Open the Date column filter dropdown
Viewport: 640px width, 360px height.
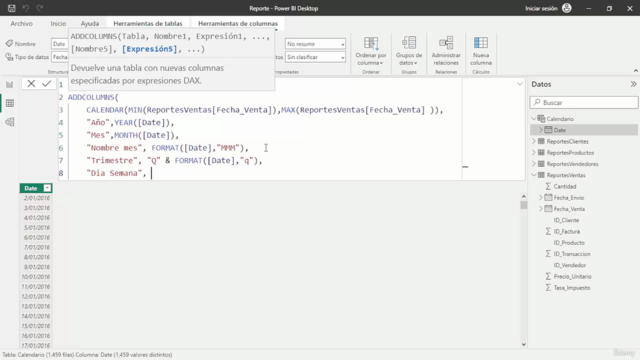coord(48,188)
